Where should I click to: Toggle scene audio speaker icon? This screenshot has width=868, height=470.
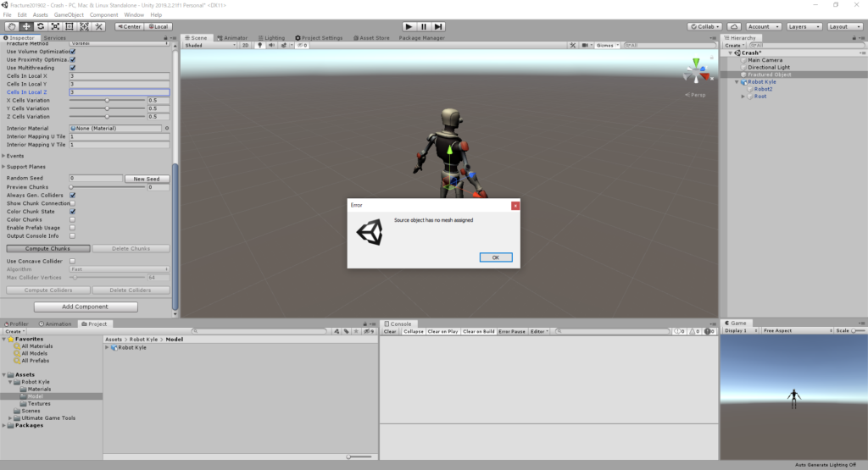pos(271,46)
